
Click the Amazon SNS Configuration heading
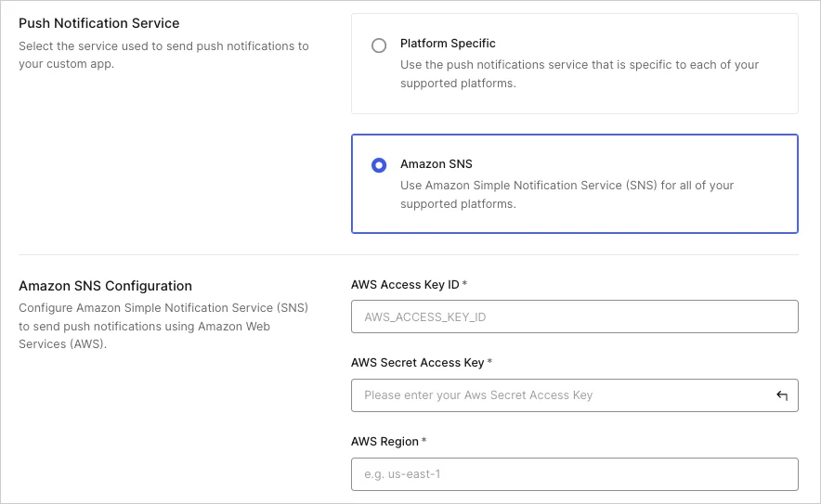pos(105,286)
